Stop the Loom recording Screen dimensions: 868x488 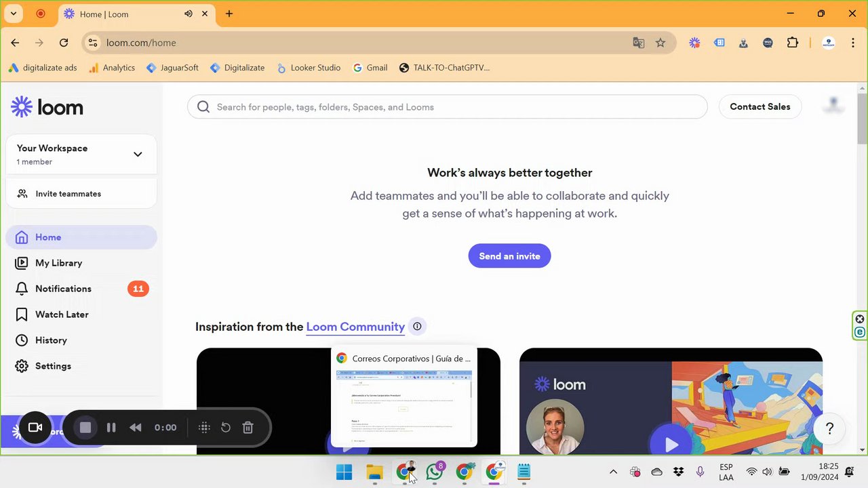click(85, 428)
